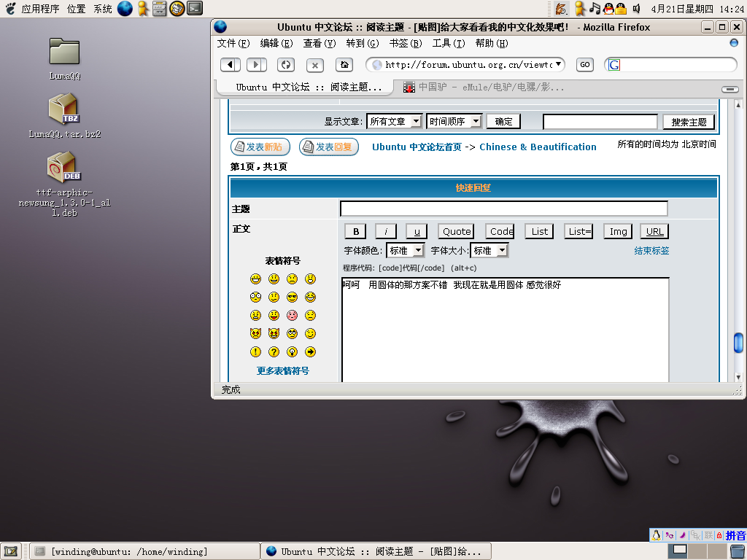The image size is (747, 560).
Task: Expand the address bar history dropdown
Action: point(558,64)
